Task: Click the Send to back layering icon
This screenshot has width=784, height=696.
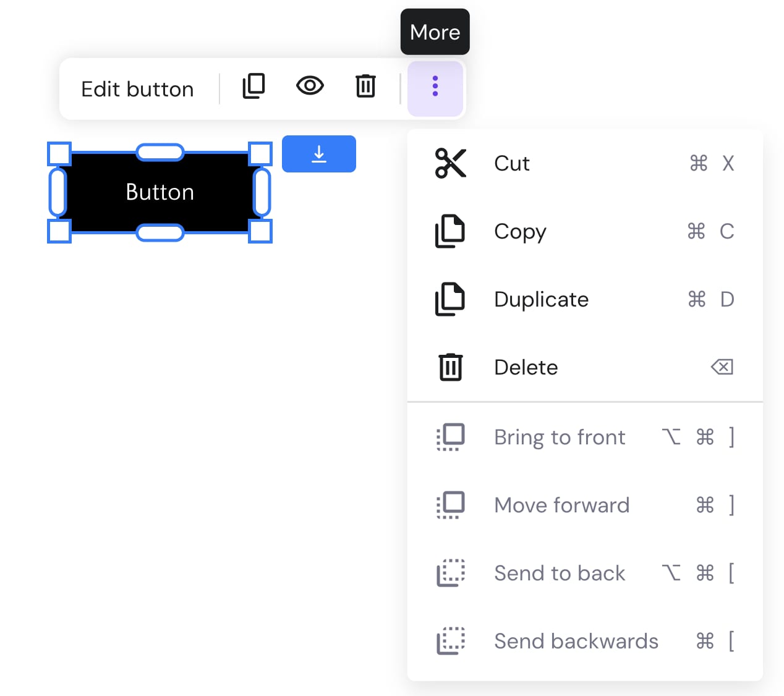Action: point(450,573)
